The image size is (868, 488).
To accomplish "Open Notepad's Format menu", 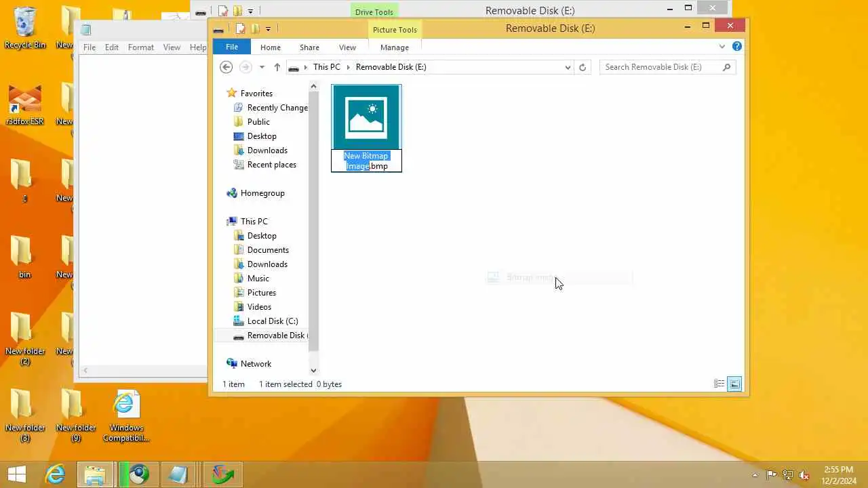I will [x=141, y=47].
